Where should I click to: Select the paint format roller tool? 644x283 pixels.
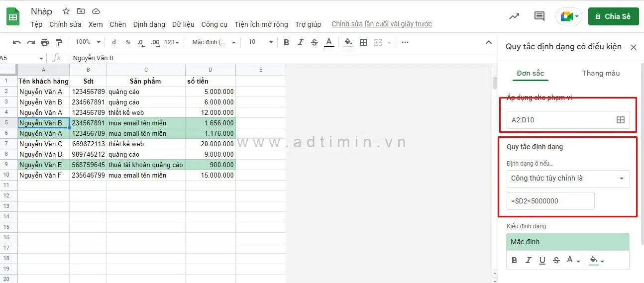(x=59, y=42)
